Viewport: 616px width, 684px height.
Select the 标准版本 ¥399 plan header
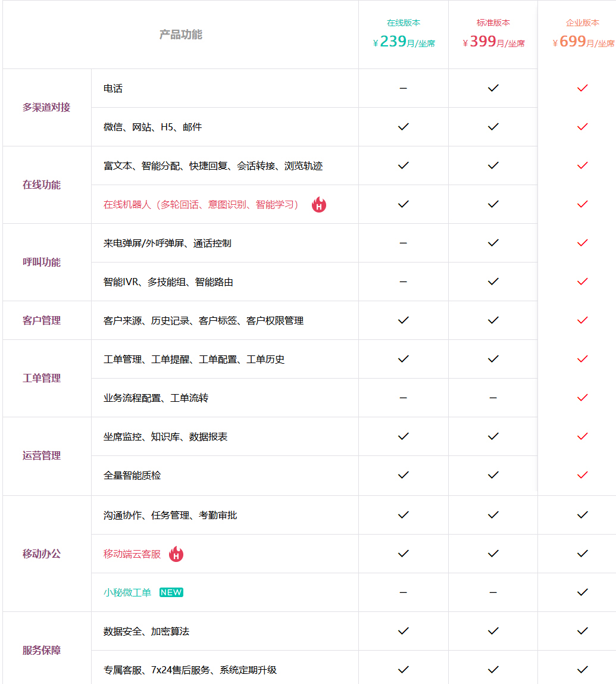493,34
